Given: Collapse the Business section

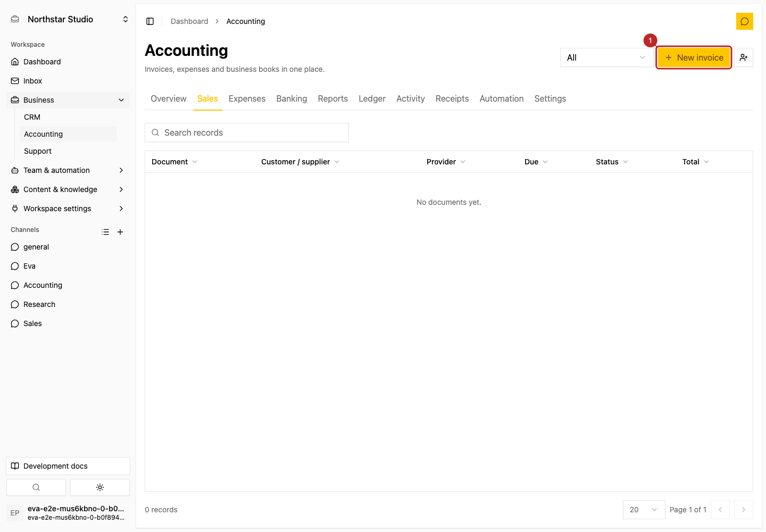Looking at the screenshot, I should pos(68,100).
